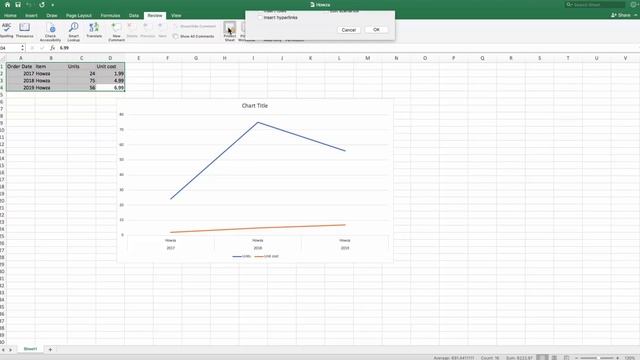Select cell with value 6.99
The height and width of the screenshot is (360, 640).
(x=110, y=87)
